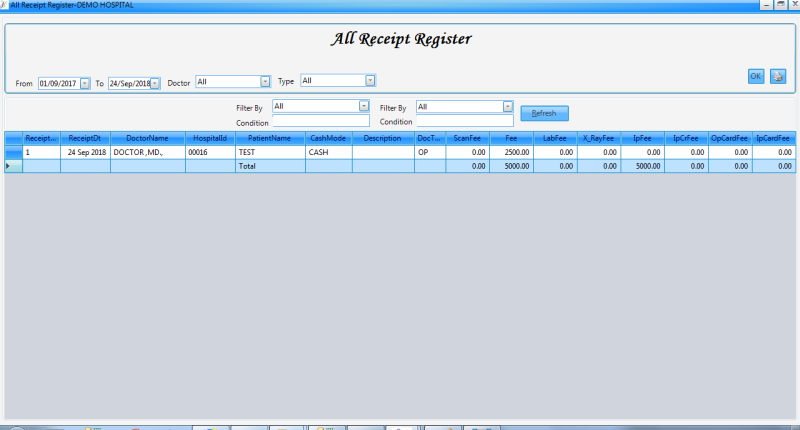Click the Refresh button
This screenshot has height=430, width=800.
544,113
